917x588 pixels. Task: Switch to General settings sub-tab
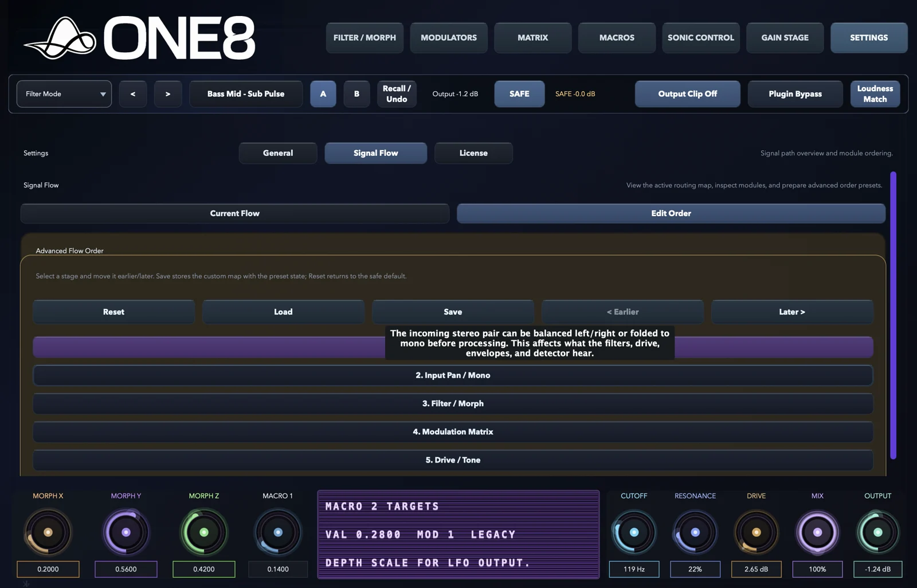click(278, 153)
